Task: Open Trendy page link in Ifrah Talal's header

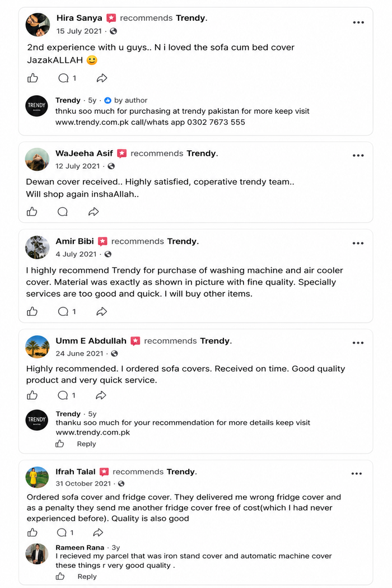Action: tap(181, 472)
